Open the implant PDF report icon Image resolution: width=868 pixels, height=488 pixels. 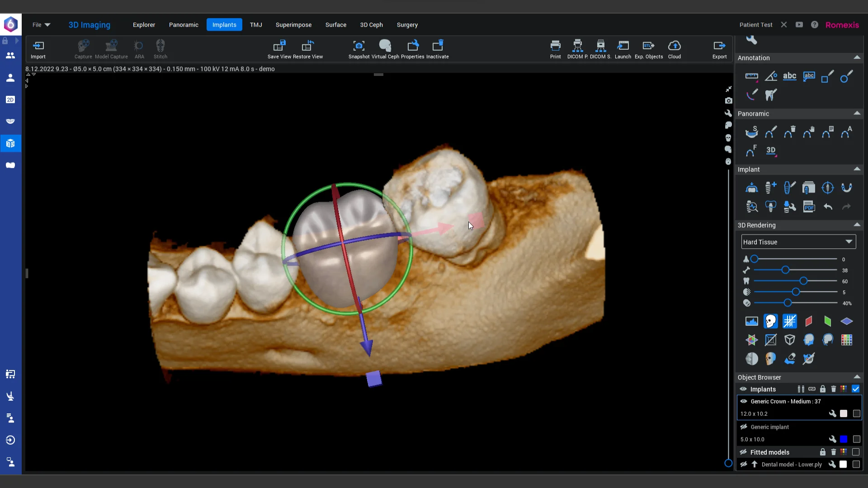point(809,207)
